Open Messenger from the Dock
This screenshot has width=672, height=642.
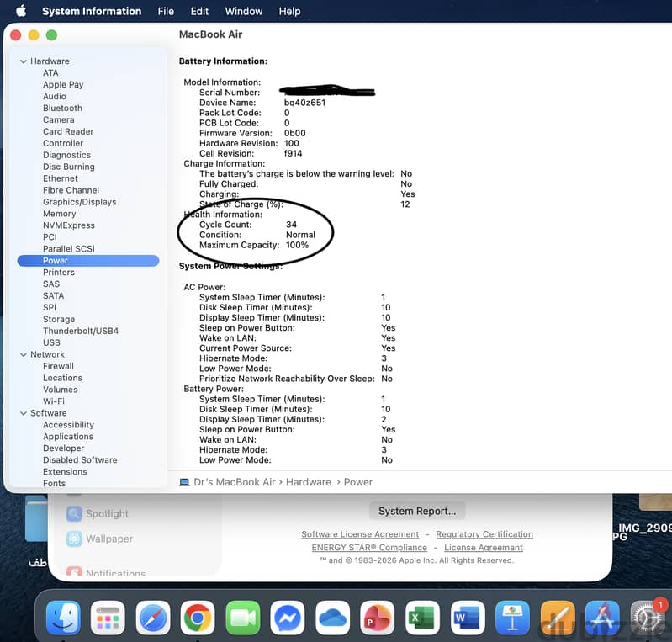click(x=288, y=618)
